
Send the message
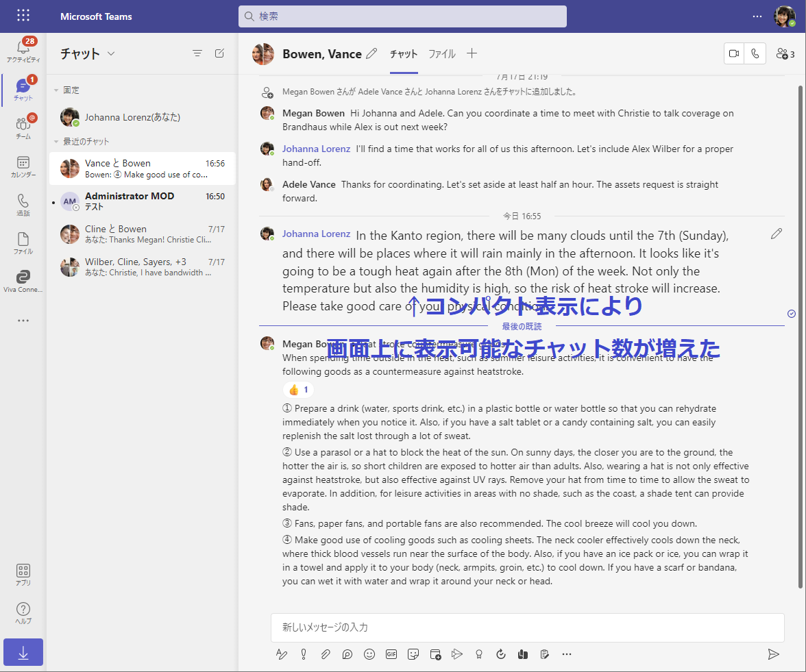773,654
